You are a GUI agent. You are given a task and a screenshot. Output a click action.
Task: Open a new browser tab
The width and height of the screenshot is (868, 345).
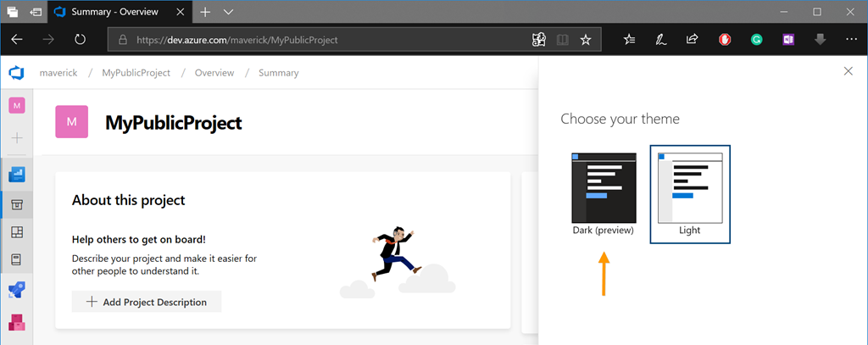[205, 12]
